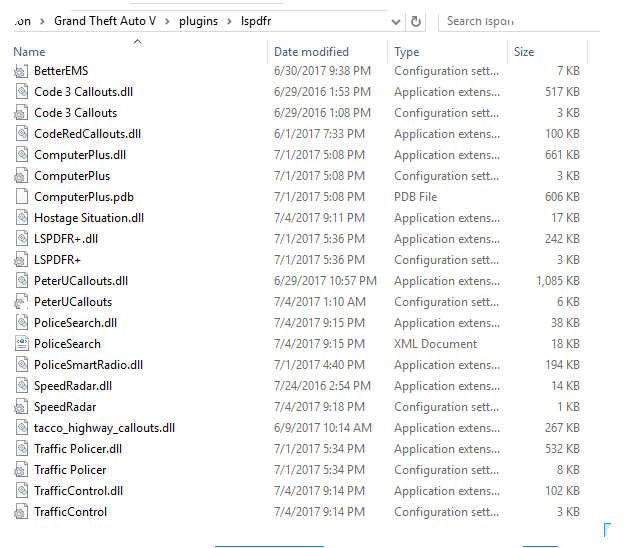Click the PeterUCallouts.dll file icon
632x548 pixels.
(22, 280)
